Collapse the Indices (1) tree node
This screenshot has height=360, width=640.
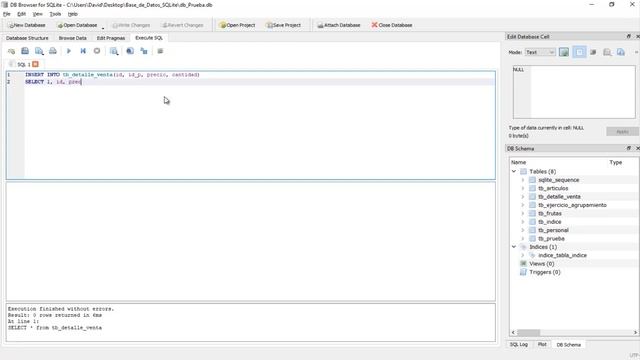click(514, 247)
